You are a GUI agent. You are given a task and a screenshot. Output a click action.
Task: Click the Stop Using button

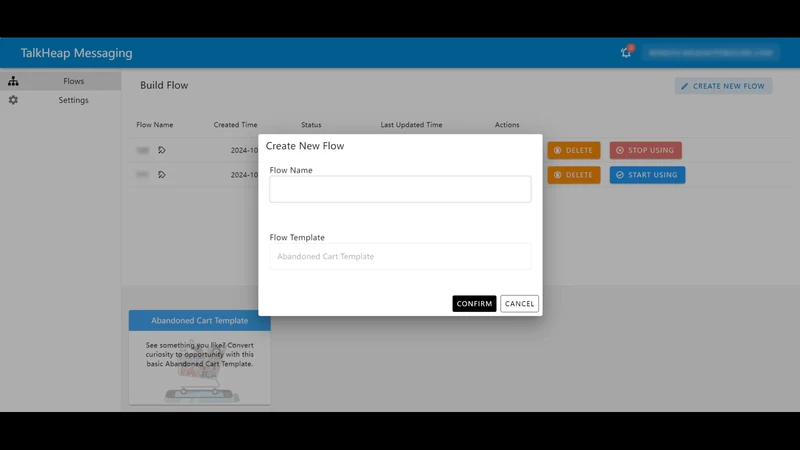645,150
